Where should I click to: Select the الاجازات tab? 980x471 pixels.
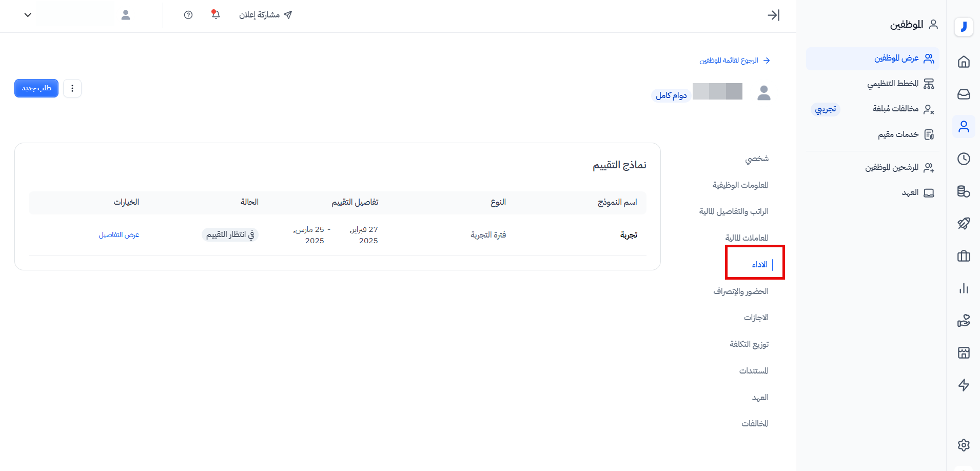tap(756, 318)
